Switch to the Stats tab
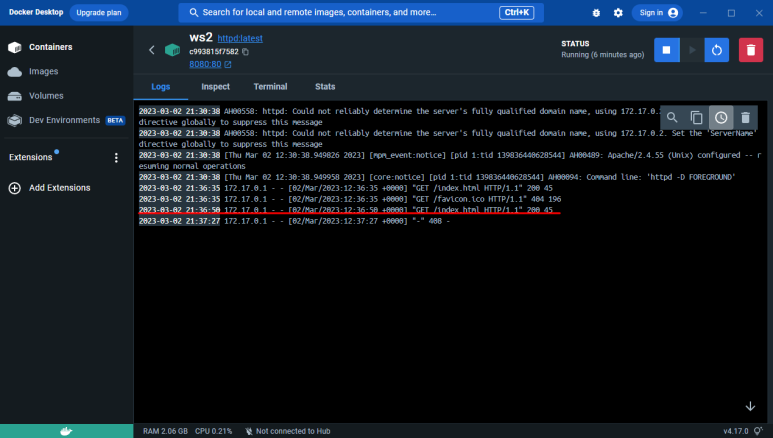 [x=325, y=87]
